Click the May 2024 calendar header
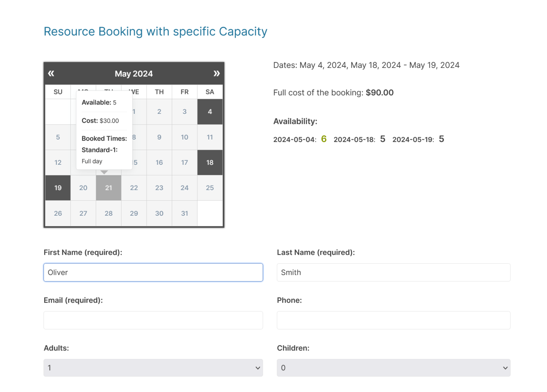This screenshot has width=547, height=392. pos(134,73)
